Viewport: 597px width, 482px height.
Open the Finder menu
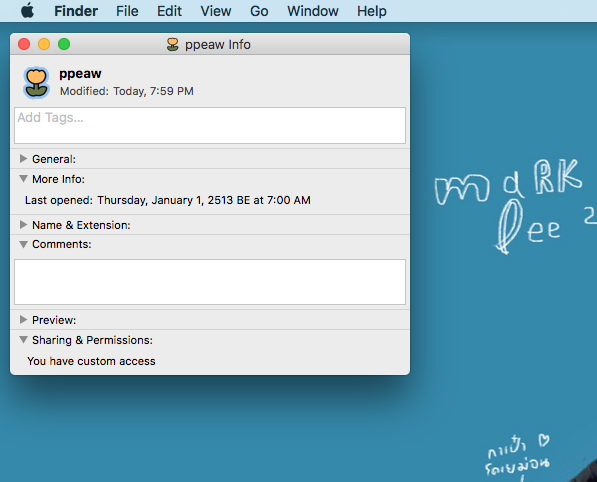tap(76, 11)
